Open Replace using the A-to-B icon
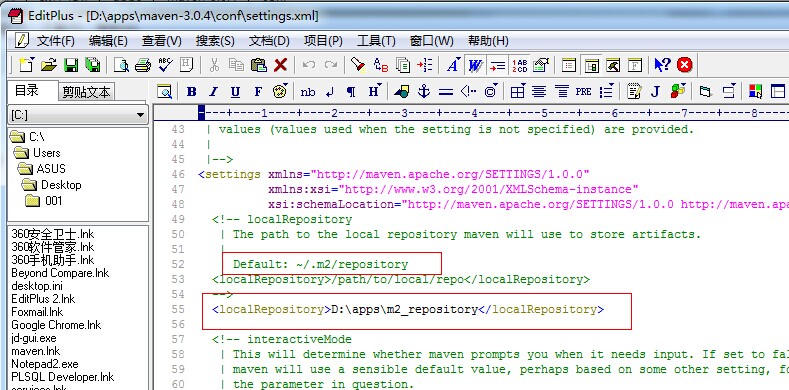Image resolution: width=789 pixels, height=390 pixels. click(381, 65)
